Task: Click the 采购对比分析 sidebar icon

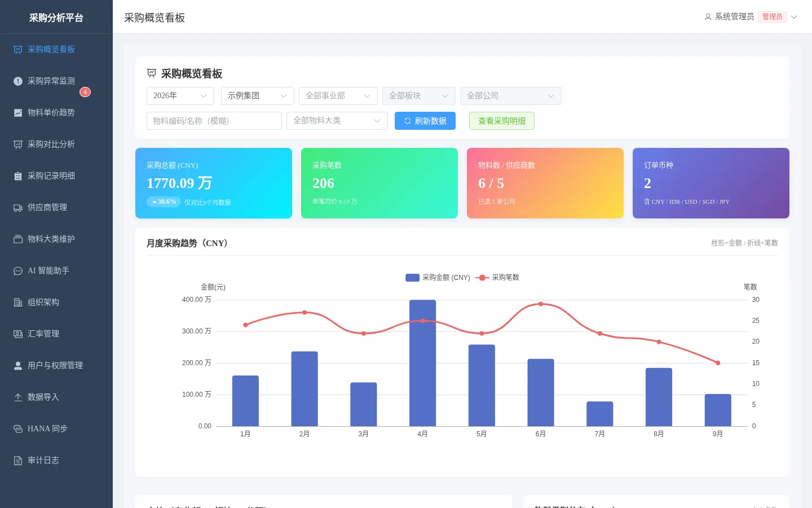Action: coord(18,144)
